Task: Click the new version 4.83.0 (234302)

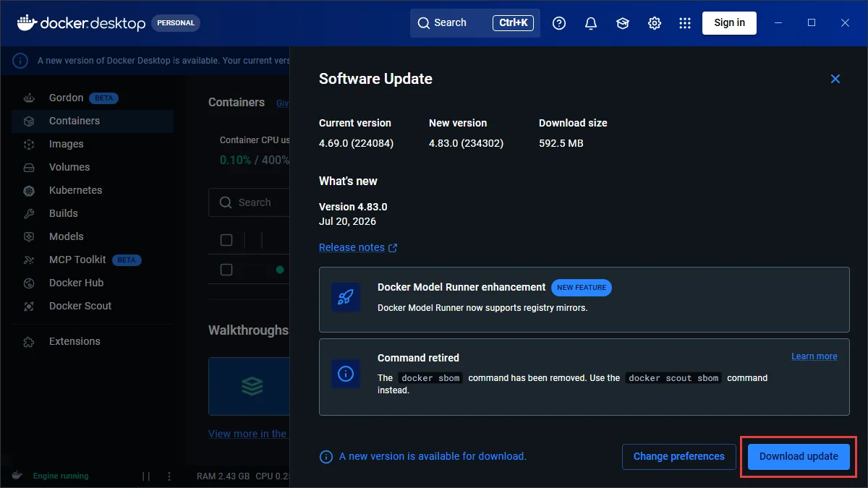Action: pos(467,143)
